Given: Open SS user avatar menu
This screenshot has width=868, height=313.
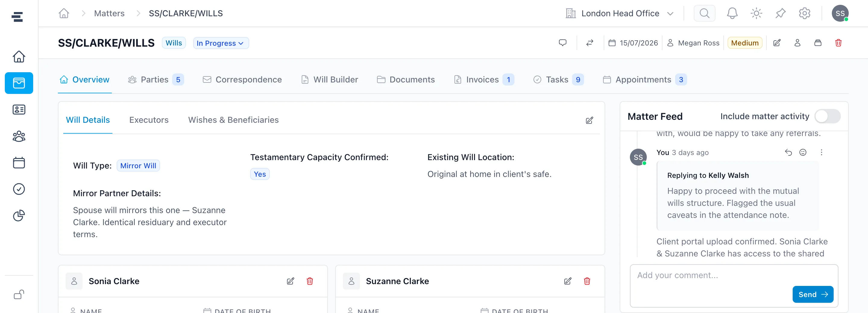Looking at the screenshot, I should (x=840, y=14).
